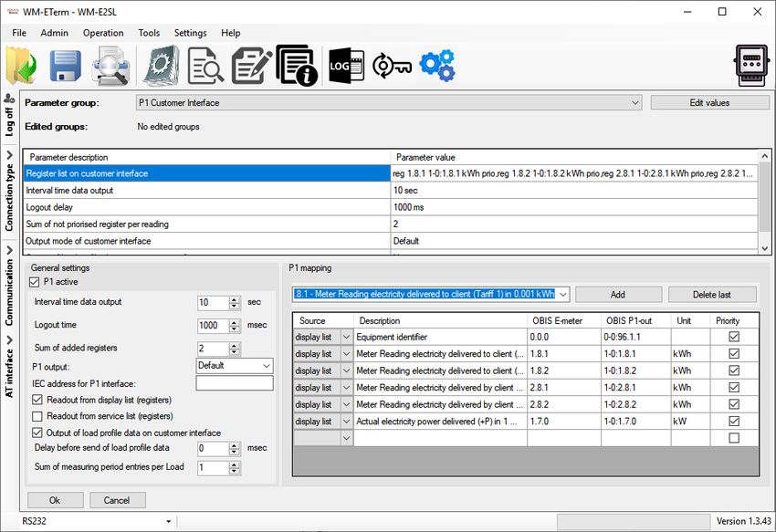This screenshot has height=532, width=776.
Task: Click the gear-on-documents parameter icon
Action: coord(162,66)
